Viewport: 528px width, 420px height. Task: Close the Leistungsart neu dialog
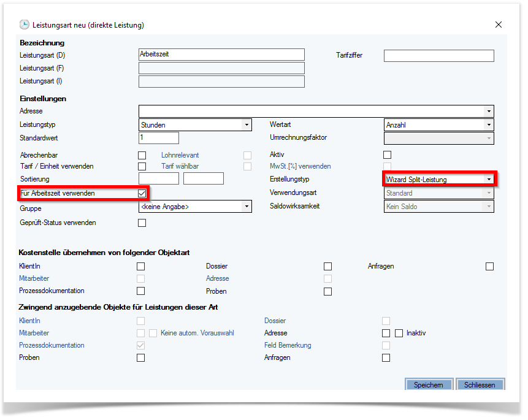[499, 25]
